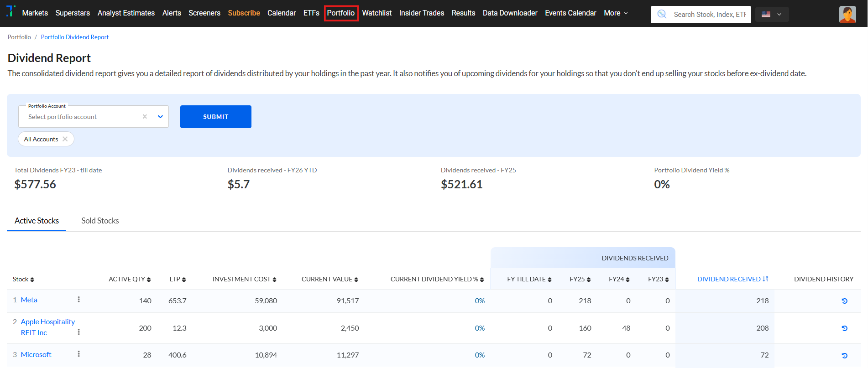
Task: Sort by Investment Cost column
Action: [244, 280]
